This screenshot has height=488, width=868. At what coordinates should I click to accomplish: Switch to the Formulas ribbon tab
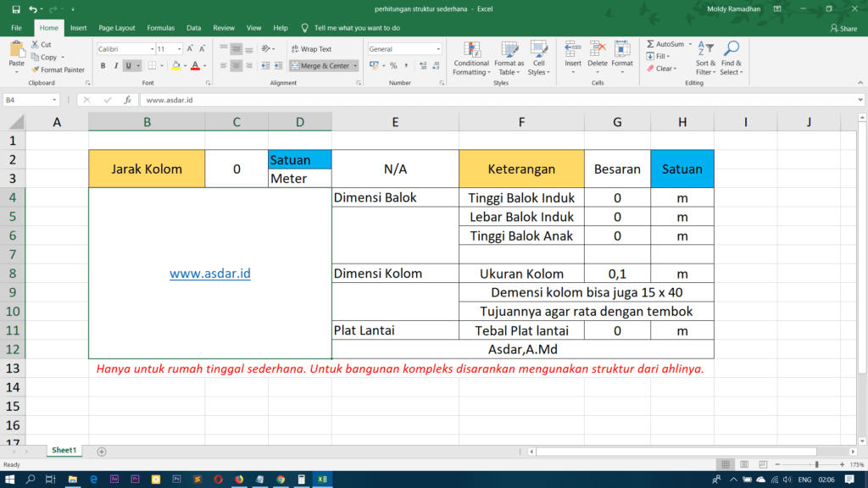coord(160,28)
